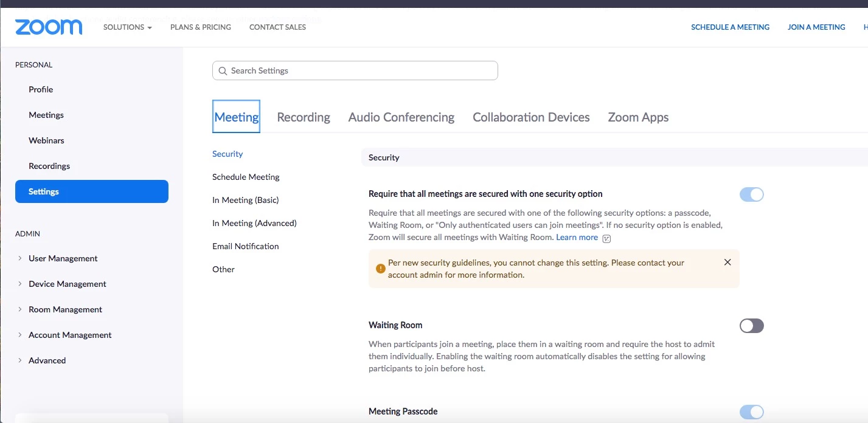Click the Zoom logo
Screen dimensions: 868x423
click(49, 27)
